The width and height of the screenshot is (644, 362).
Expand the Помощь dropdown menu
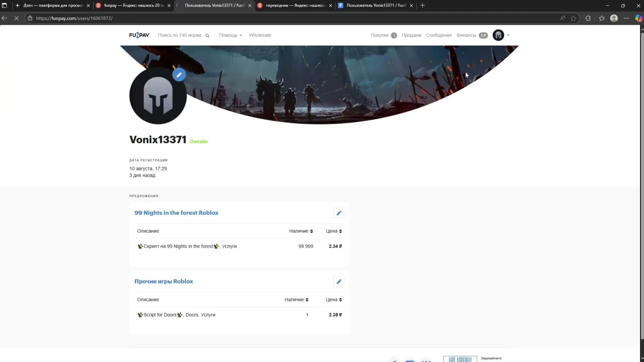pyautogui.click(x=230, y=35)
